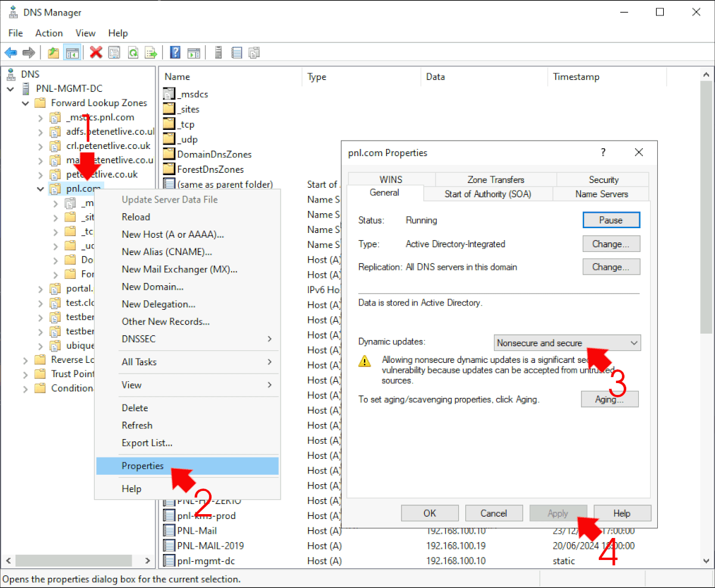Collapse the pnl.com zone in the tree
Image resolution: width=715 pixels, height=588 pixels.
pos(40,188)
